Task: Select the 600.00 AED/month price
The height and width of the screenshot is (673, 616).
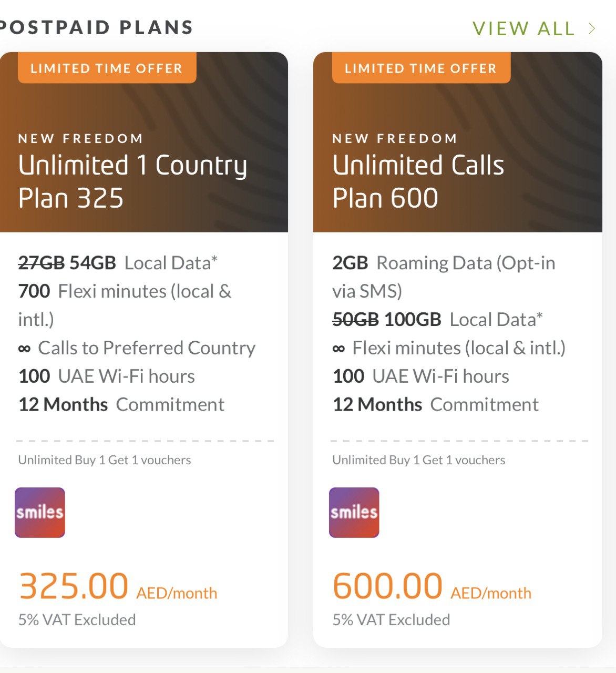Action: 432,587
